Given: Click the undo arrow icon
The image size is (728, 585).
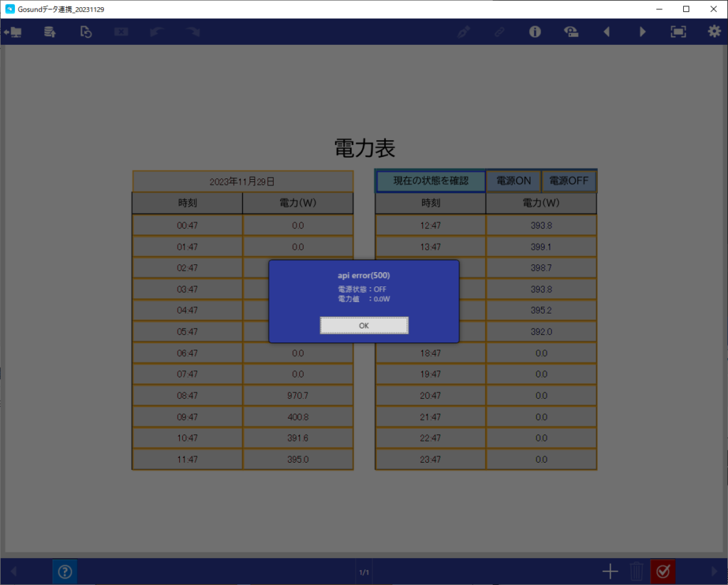Looking at the screenshot, I should pos(157,32).
